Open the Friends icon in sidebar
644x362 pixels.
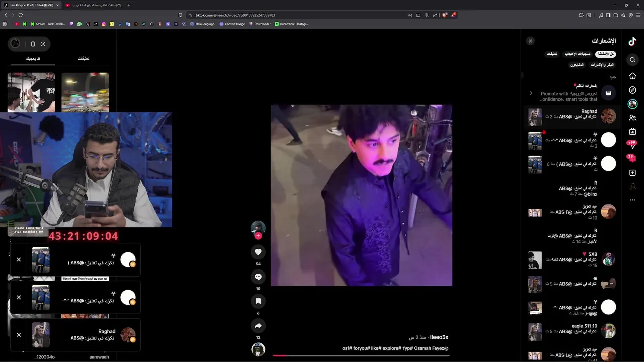point(632,118)
